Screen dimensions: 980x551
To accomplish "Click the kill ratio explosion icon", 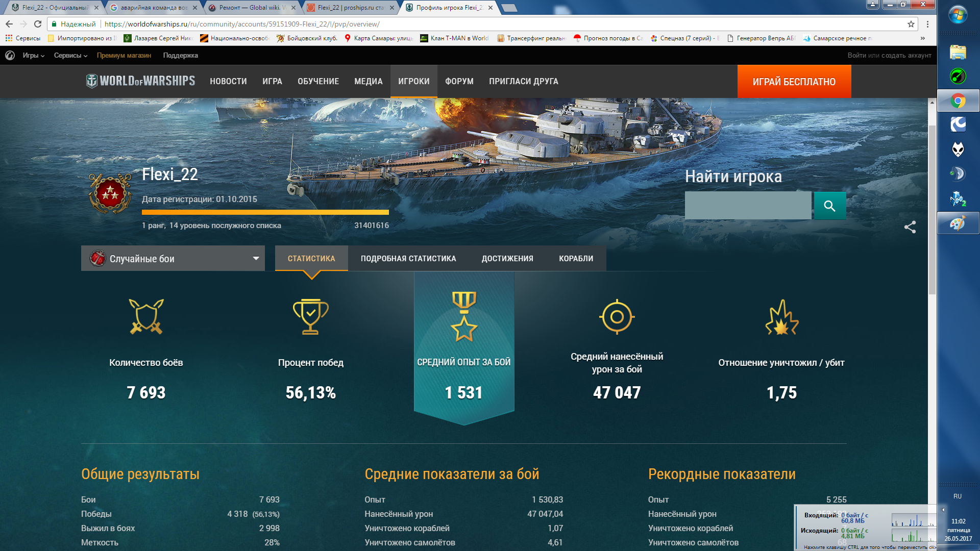I will 781,317.
